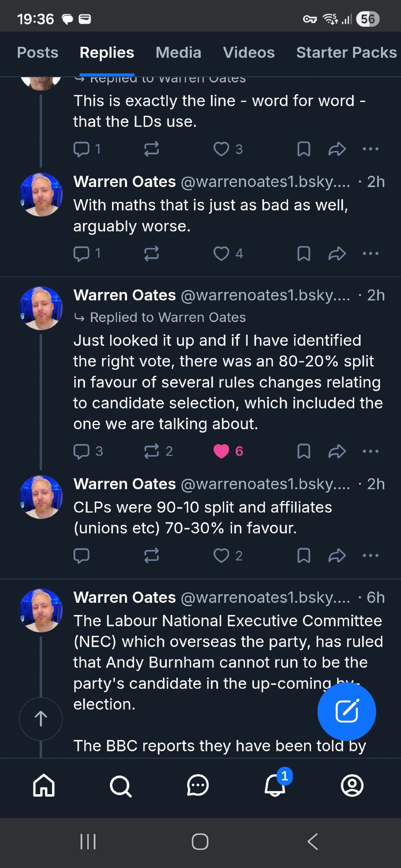Open Warren Oates avatar on NEC post
The width and height of the screenshot is (401, 868).
click(41, 610)
